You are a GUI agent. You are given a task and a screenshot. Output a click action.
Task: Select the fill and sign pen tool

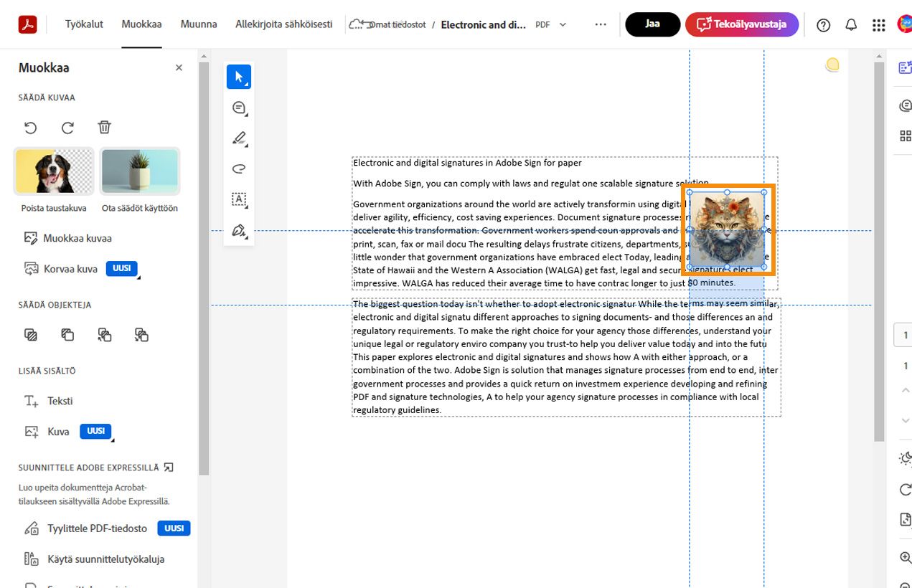(x=239, y=230)
